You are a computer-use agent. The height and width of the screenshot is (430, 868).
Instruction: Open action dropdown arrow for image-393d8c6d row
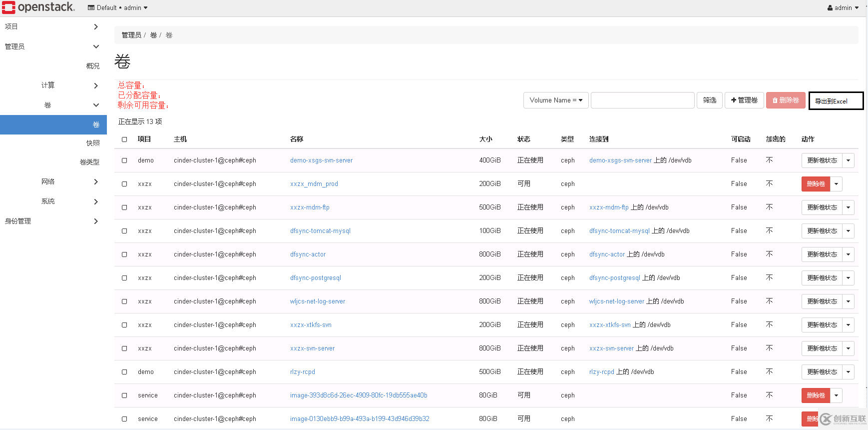pyautogui.click(x=836, y=395)
